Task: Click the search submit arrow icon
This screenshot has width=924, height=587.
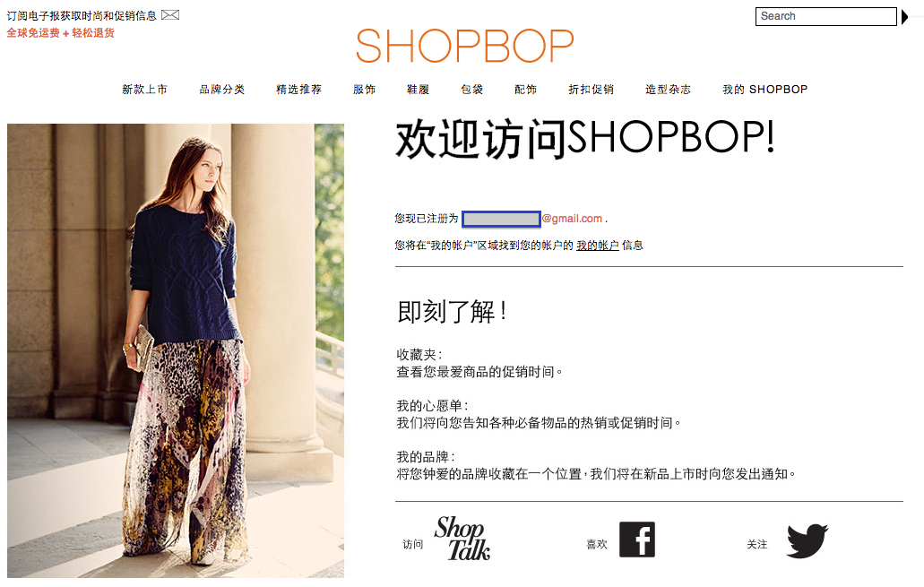Action: coord(904,16)
